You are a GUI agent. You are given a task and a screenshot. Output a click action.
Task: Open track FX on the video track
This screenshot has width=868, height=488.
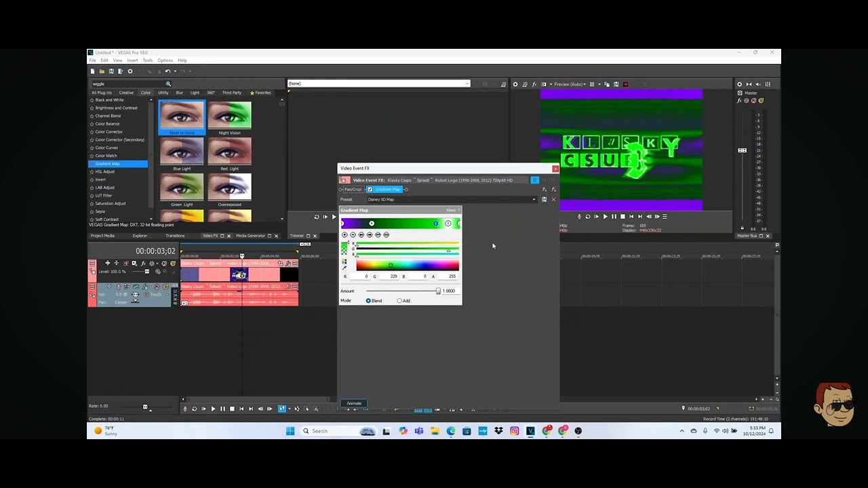click(x=143, y=264)
